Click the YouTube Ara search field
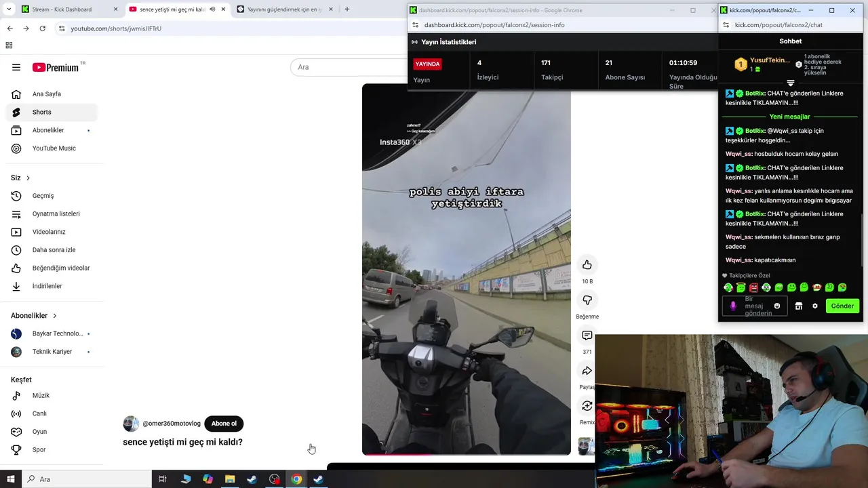 [x=349, y=67]
